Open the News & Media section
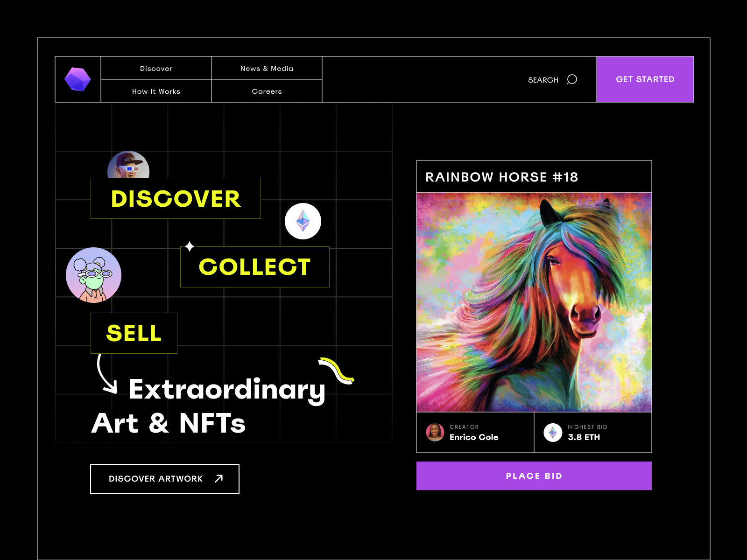 (267, 68)
